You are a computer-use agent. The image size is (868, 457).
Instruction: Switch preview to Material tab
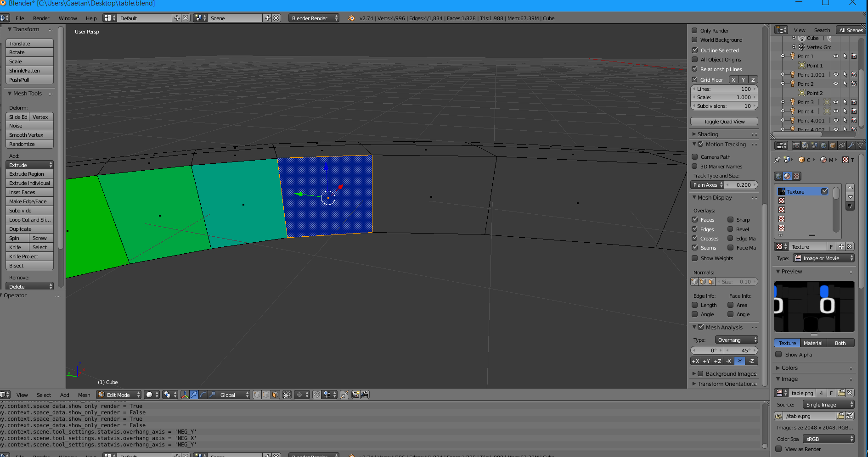tap(813, 343)
